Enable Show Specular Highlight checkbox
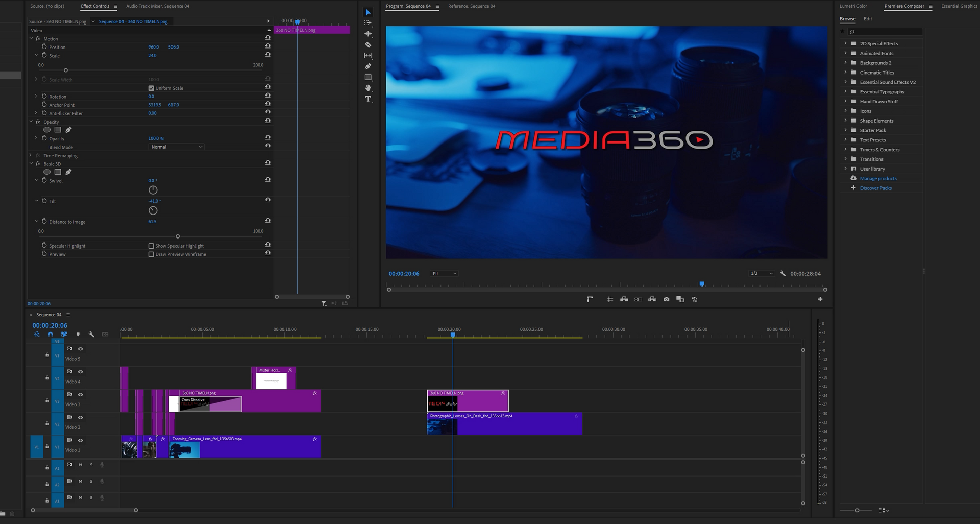 pos(151,246)
